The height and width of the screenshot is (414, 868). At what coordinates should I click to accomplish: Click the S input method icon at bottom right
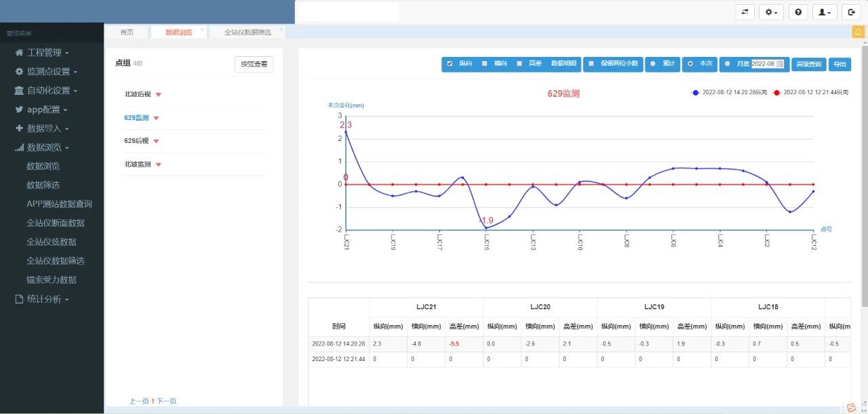point(850,407)
